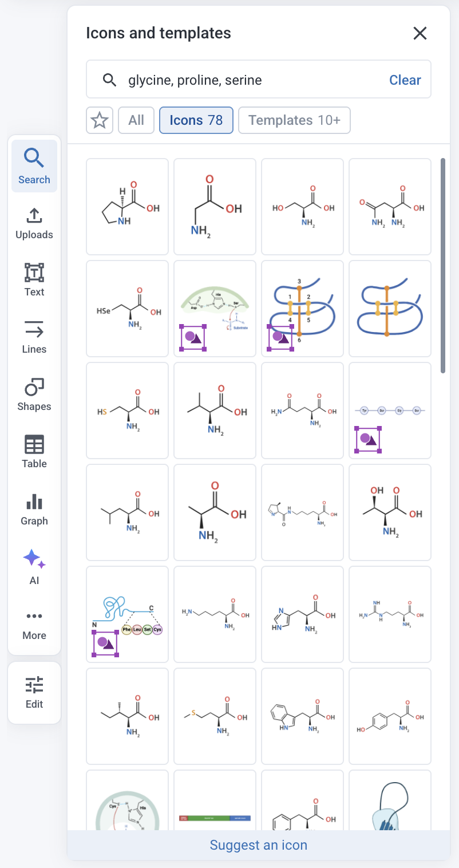Click the Suggest an icon link
The height and width of the screenshot is (868, 459).
point(259,845)
